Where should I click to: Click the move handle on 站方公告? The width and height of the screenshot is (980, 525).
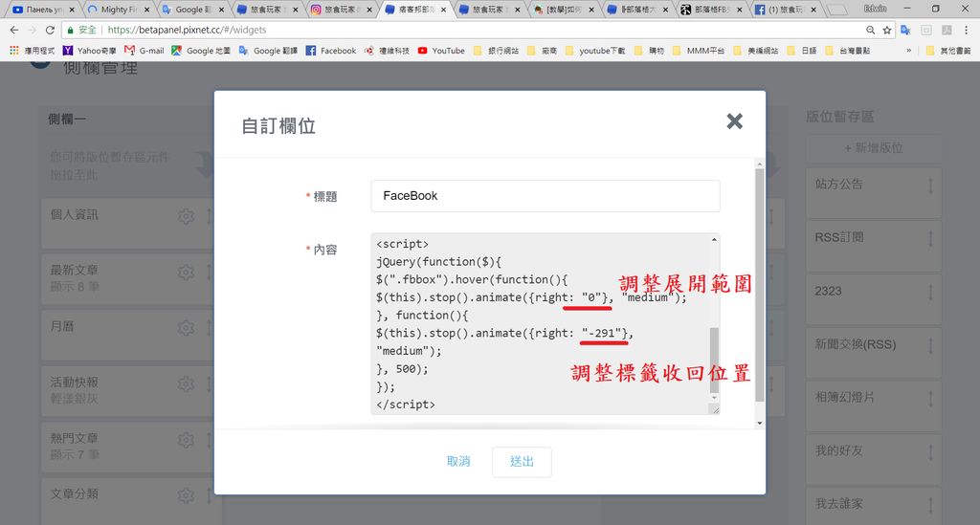coord(930,186)
